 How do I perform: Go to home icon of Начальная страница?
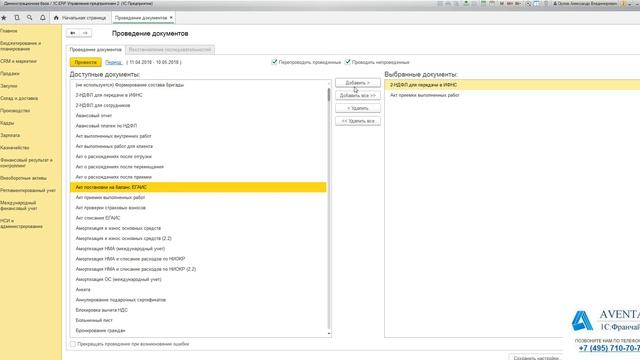coord(56,18)
